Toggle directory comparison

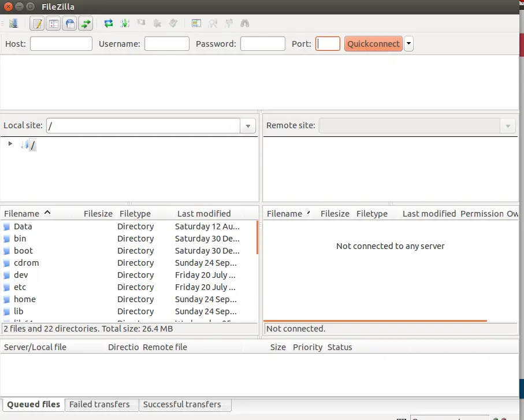point(213,23)
